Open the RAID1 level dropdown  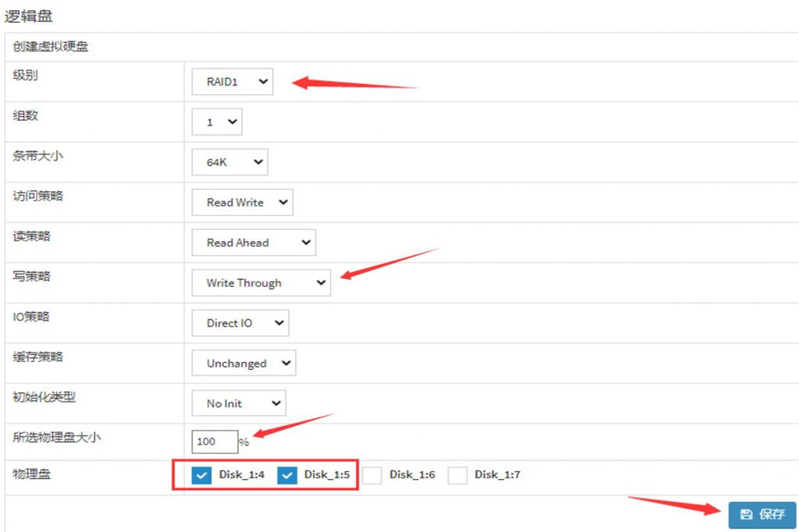[233, 81]
